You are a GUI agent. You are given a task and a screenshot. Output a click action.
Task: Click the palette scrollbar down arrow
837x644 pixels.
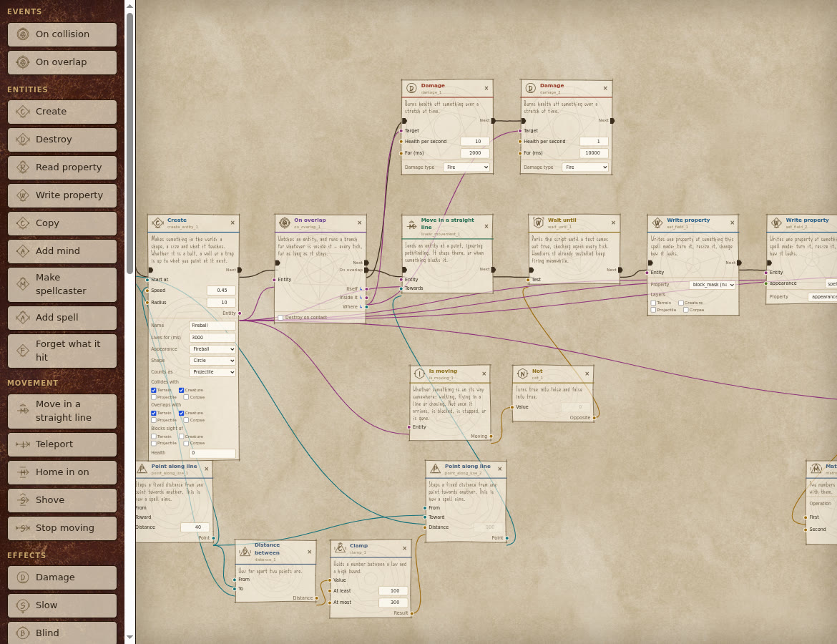(129, 637)
